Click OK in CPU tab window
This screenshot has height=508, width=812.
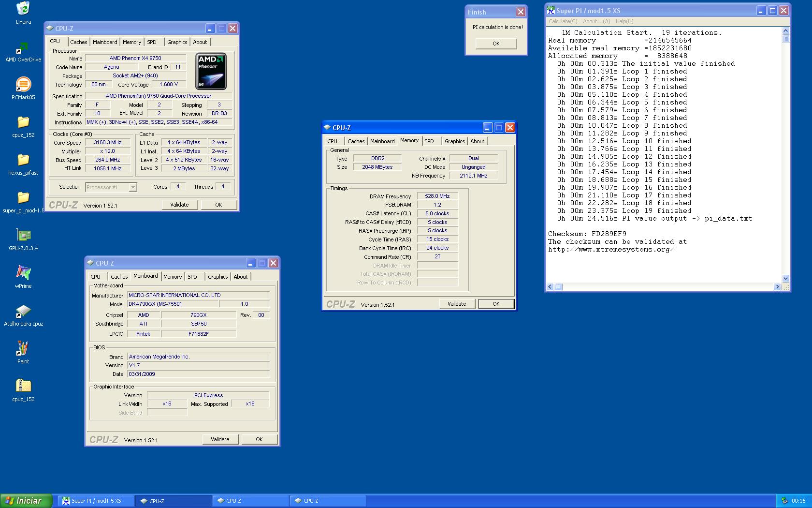click(218, 205)
